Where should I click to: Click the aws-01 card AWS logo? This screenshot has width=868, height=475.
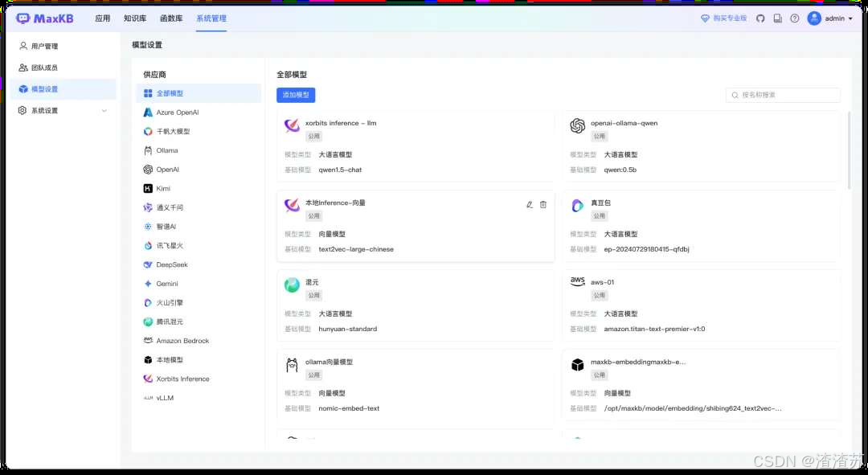577,281
